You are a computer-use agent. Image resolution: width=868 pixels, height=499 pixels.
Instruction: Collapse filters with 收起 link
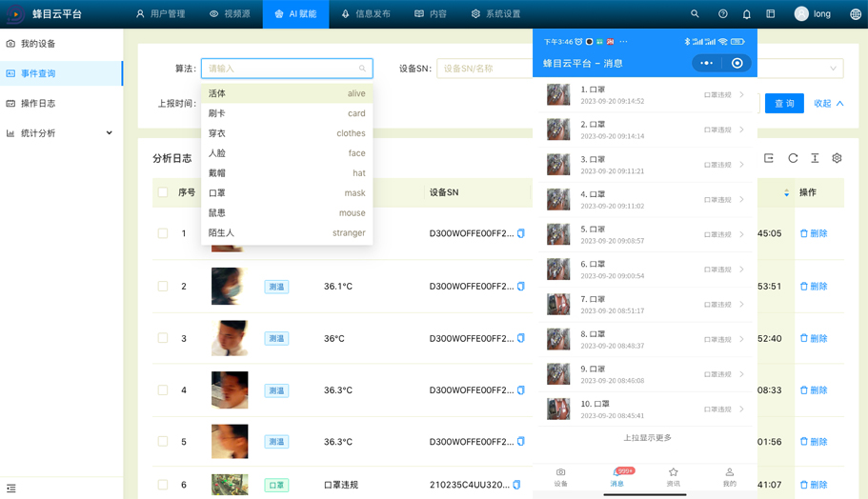tap(828, 104)
